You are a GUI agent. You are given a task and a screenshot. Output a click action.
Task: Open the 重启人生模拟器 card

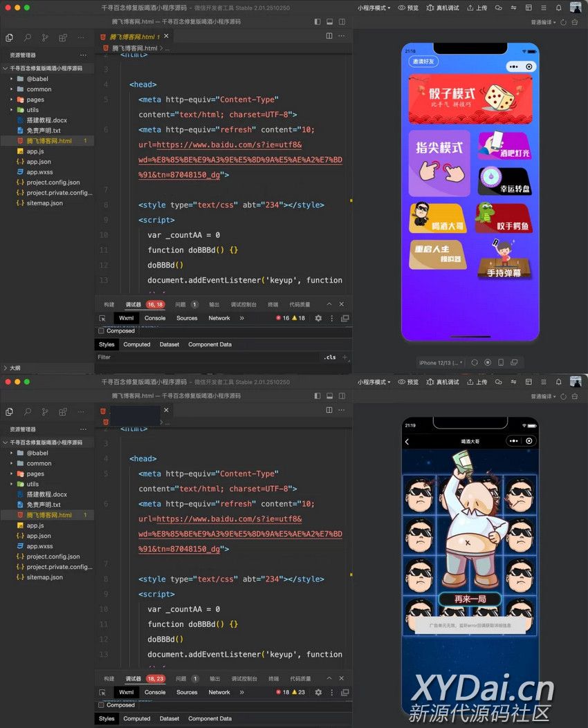[437, 254]
